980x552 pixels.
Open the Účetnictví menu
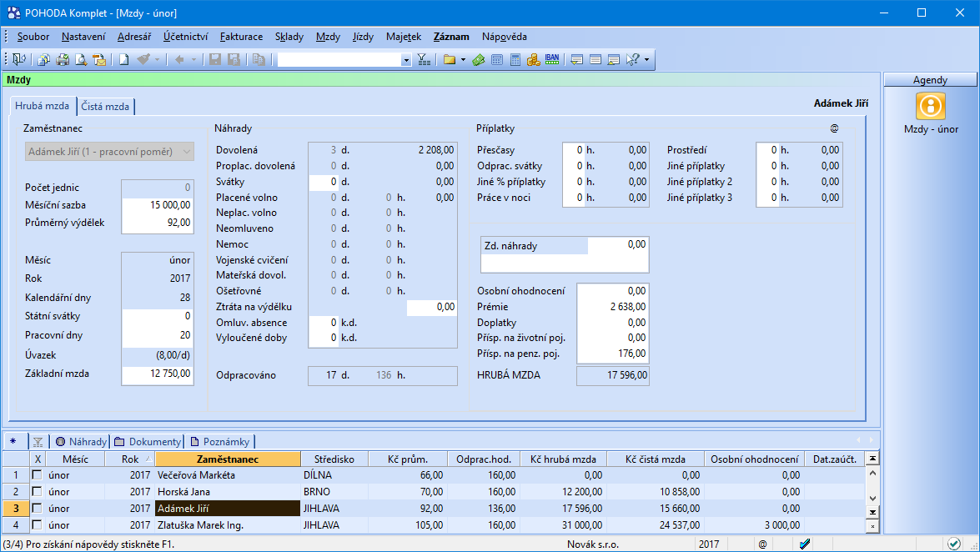[186, 36]
